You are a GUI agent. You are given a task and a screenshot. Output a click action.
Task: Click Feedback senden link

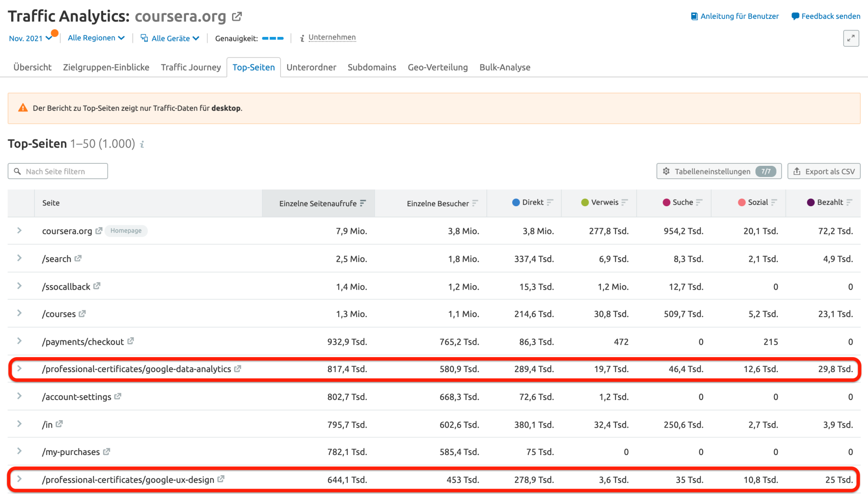coord(826,16)
